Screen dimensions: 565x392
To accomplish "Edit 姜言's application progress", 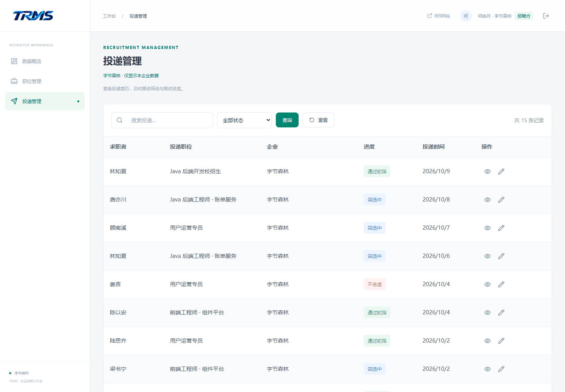I will [501, 284].
